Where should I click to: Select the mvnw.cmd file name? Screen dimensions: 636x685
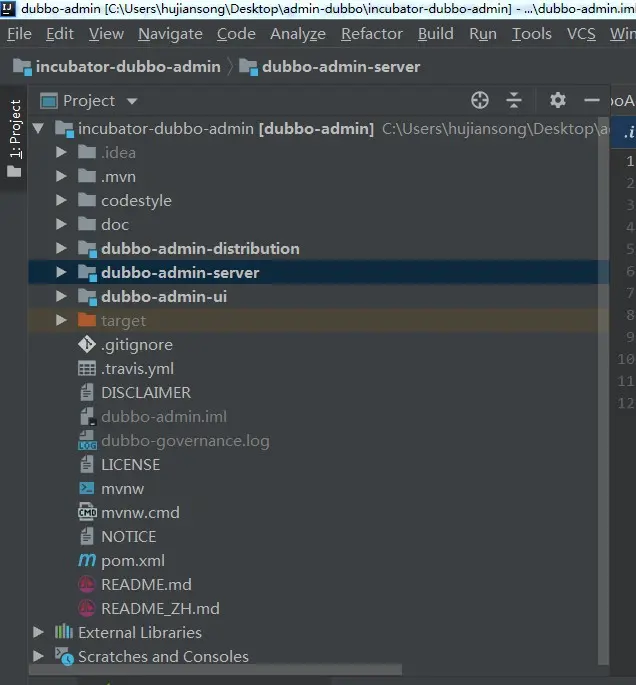tap(140, 512)
